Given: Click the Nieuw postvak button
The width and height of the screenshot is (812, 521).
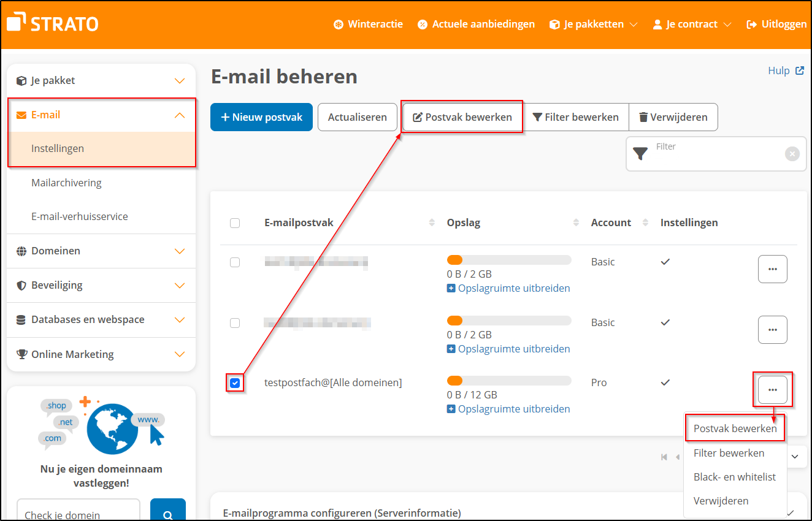Looking at the screenshot, I should tap(261, 117).
